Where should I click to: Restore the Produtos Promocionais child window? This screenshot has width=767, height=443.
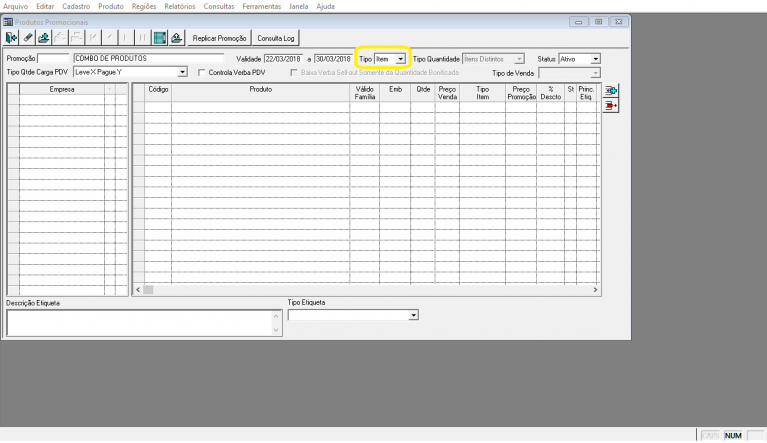[598, 22]
